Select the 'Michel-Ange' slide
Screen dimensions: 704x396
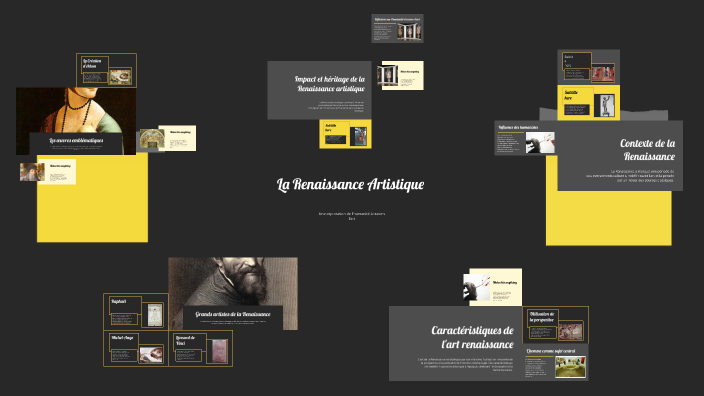tap(136, 348)
